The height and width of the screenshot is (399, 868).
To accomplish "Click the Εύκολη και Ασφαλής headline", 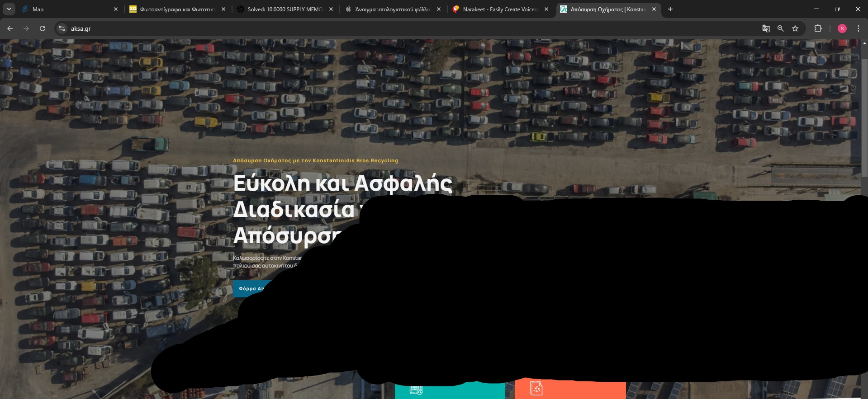I will pos(342,183).
